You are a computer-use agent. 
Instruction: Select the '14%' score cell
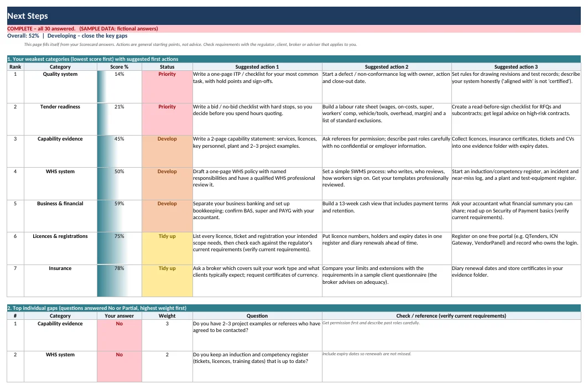coord(119,87)
